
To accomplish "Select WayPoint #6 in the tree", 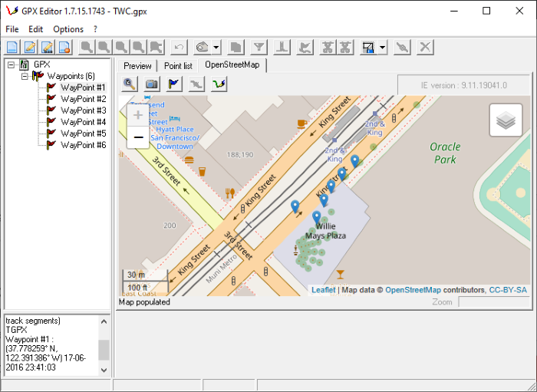I will tap(83, 145).
